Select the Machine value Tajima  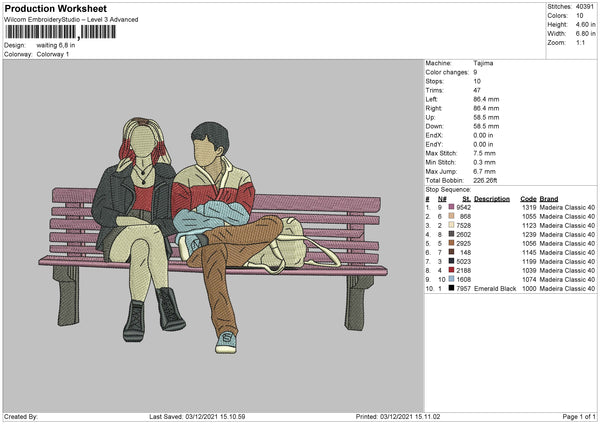482,63
